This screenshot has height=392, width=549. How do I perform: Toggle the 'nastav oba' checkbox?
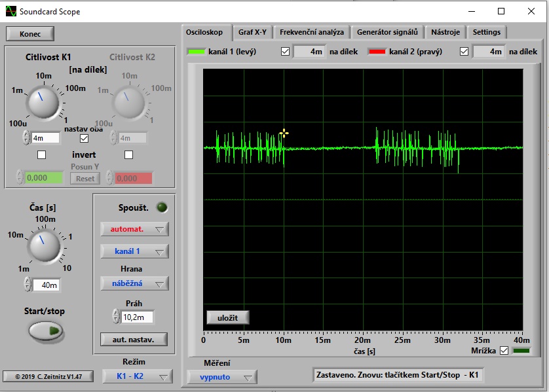83,138
